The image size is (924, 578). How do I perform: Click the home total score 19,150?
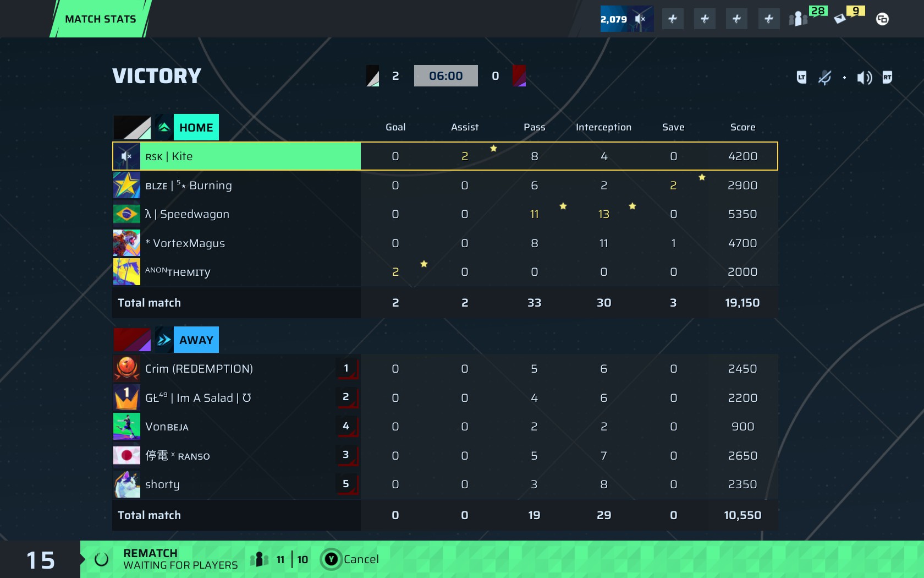pos(743,303)
